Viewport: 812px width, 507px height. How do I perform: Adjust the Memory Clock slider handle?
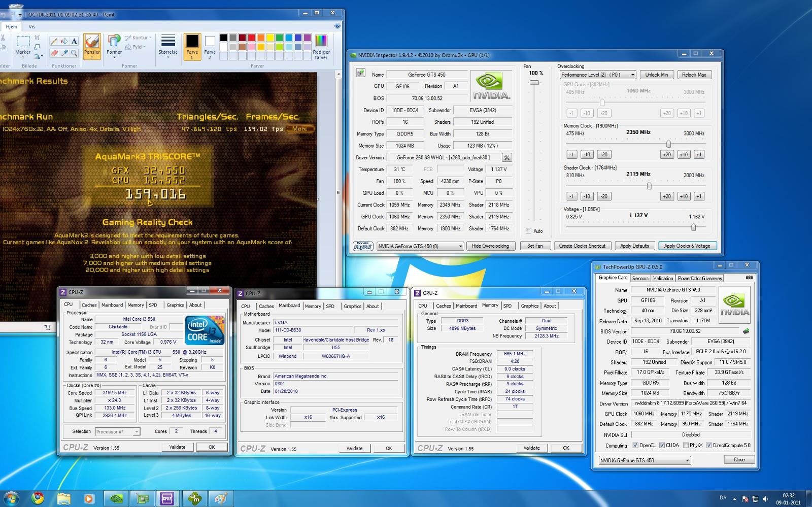[x=668, y=144]
